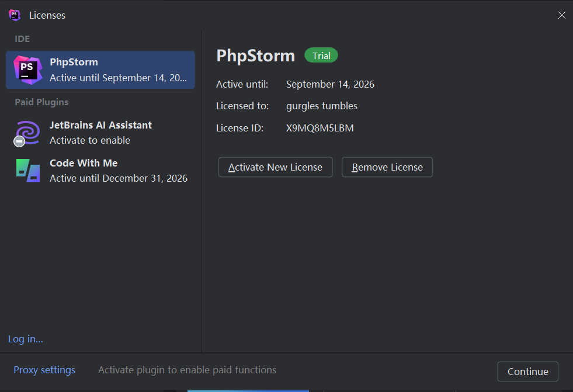Click the License ID value X9MQ8M5LBM
Image resolution: width=573 pixels, height=392 pixels.
click(x=320, y=128)
